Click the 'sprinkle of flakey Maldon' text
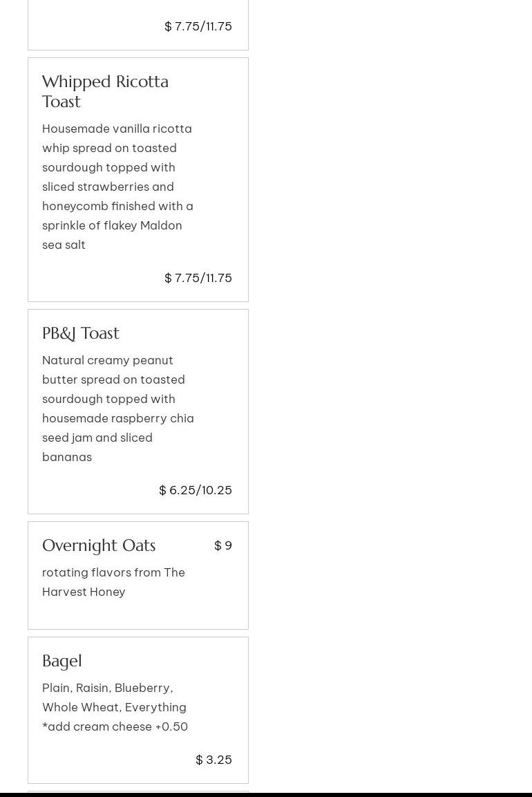The height and width of the screenshot is (797, 532). pos(112,225)
